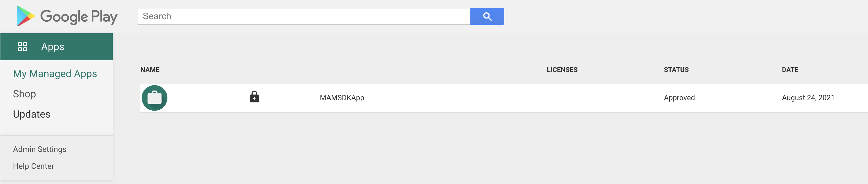Open My Managed Apps
This screenshot has width=868, height=184.
click(55, 74)
